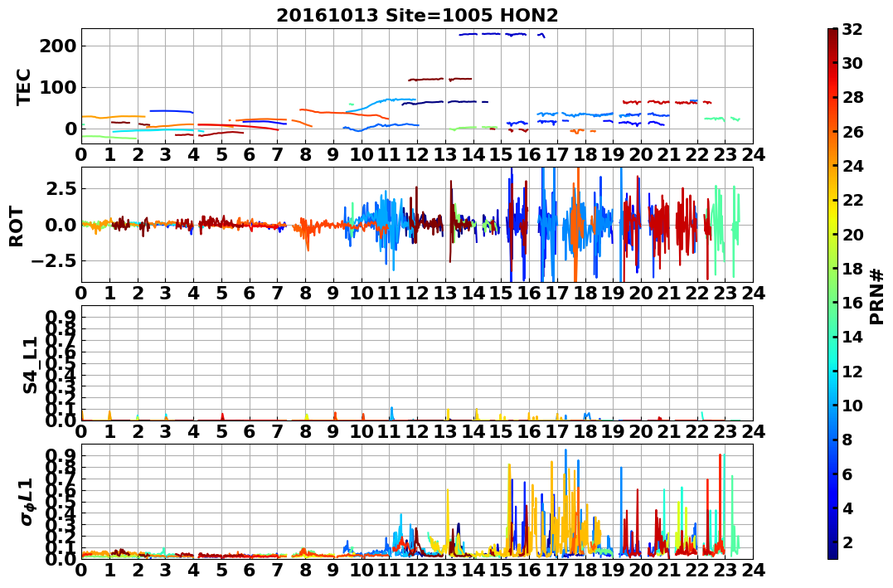This screenshot has height=588, width=893.
Task: Click colorbar tick label '32'
Action: (x=853, y=29)
